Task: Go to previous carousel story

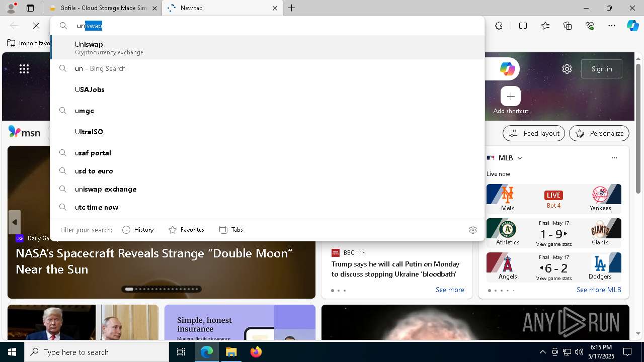Action: [x=15, y=222]
